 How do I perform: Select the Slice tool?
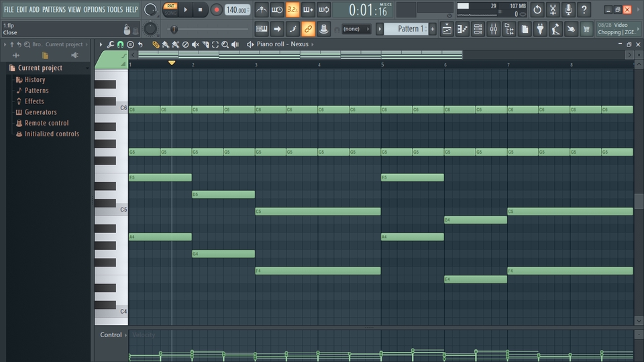[x=205, y=44]
